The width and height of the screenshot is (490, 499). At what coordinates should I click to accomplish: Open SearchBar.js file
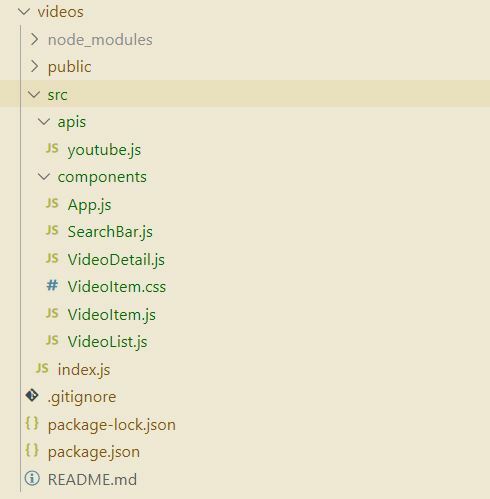coord(110,232)
